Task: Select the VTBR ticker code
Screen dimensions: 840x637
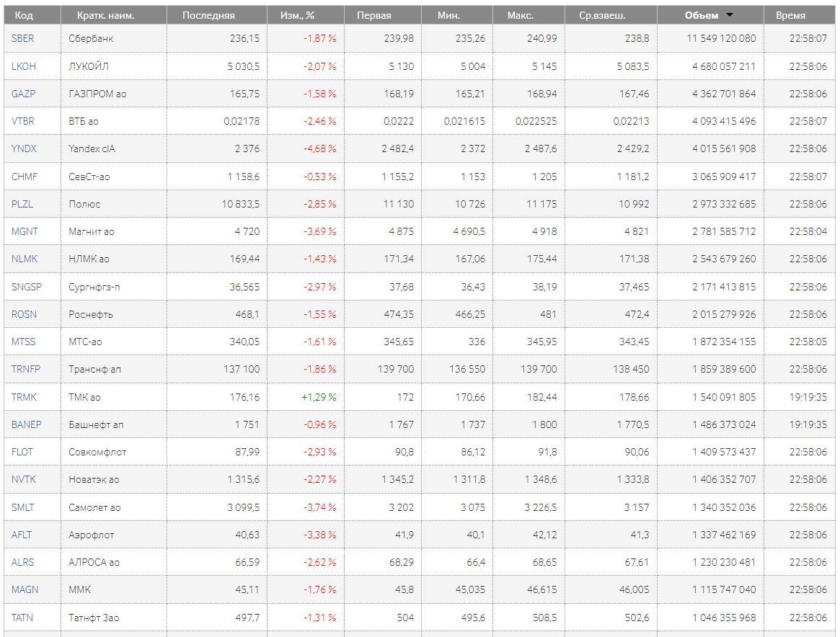Action: click(23, 121)
